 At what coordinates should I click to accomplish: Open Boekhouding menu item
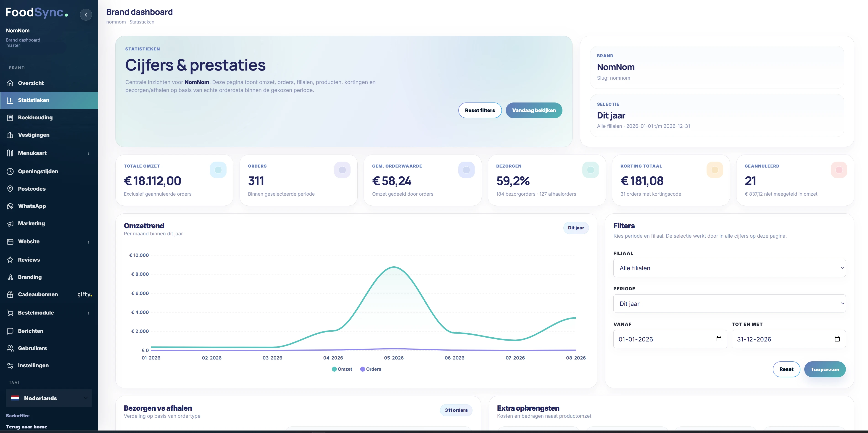[x=49, y=118]
